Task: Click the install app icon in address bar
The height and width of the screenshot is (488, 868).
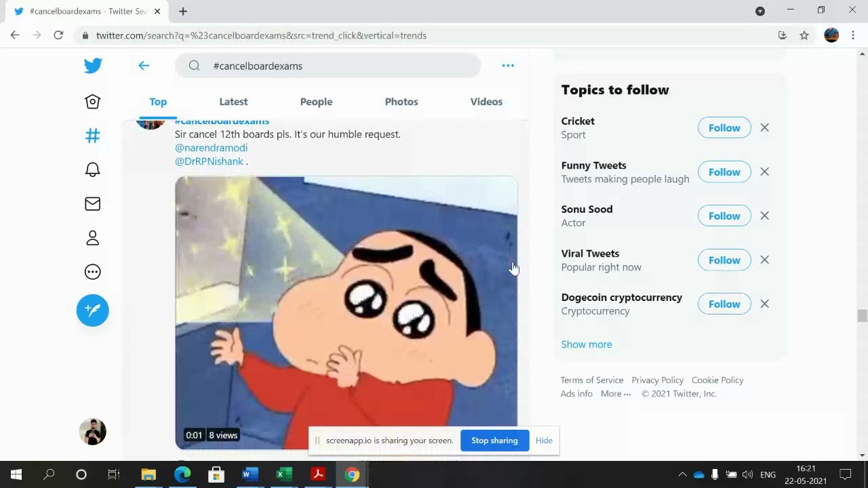Action: (783, 35)
